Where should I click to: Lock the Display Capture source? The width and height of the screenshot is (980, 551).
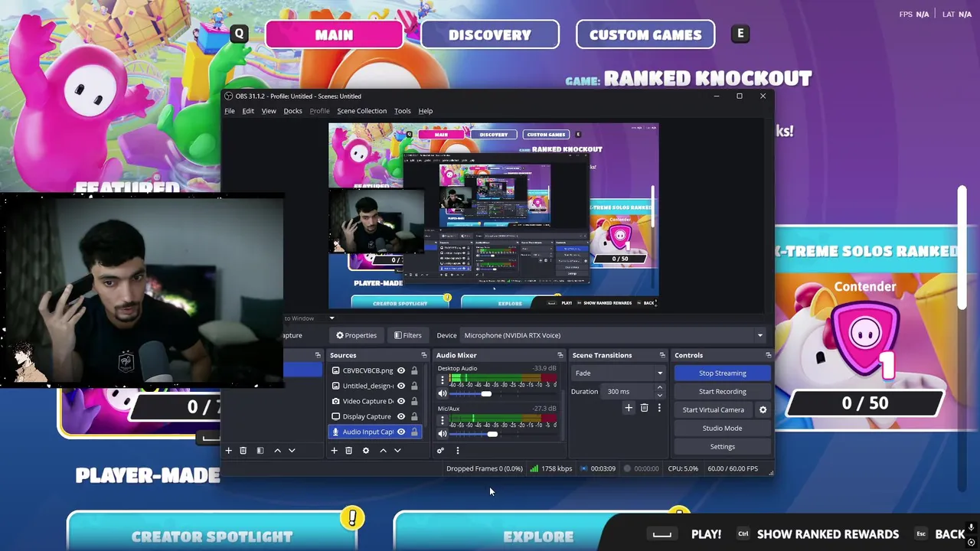coord(414,416)
